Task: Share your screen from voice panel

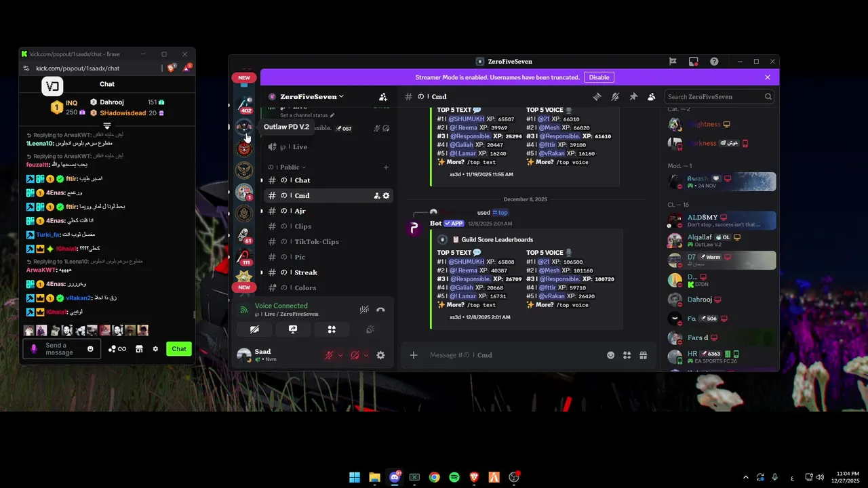Action: [x=293, y=329]
